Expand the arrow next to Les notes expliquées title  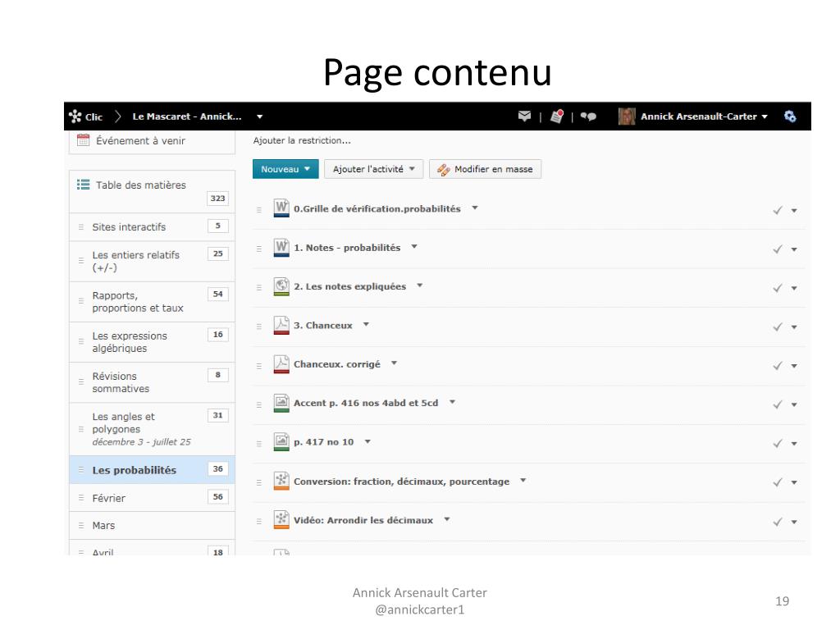tap(420, 285)
